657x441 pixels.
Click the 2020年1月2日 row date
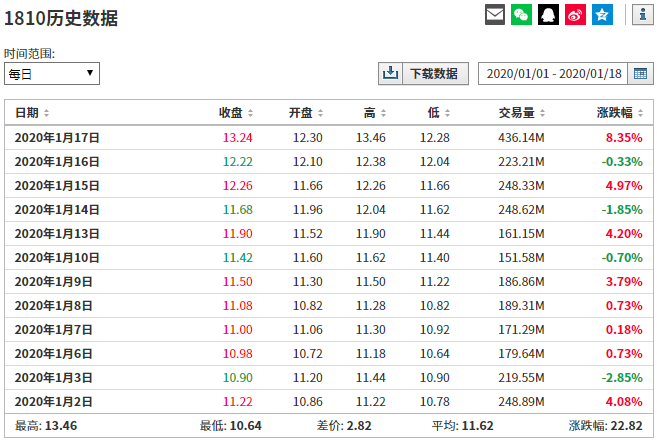coord(54,402)
